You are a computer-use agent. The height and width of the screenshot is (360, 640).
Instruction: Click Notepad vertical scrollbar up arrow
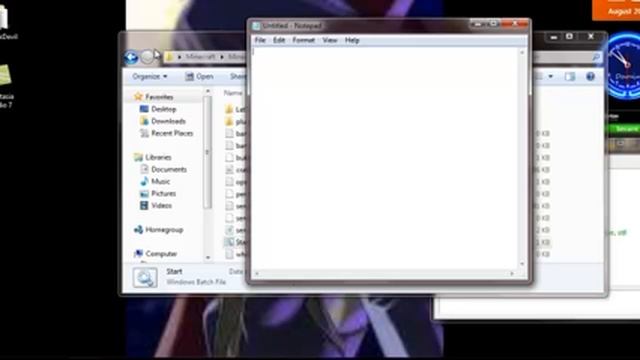click(522, 52)
